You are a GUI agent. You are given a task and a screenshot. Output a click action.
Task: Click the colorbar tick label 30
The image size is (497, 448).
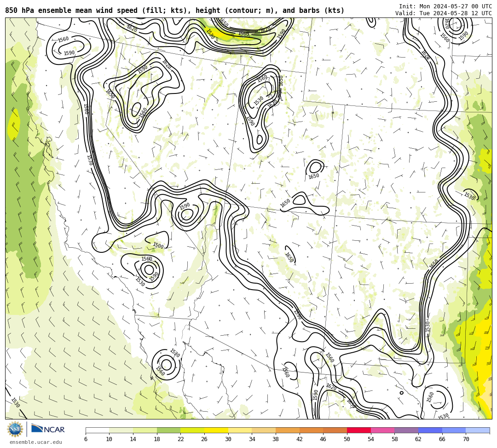(228, 439)
